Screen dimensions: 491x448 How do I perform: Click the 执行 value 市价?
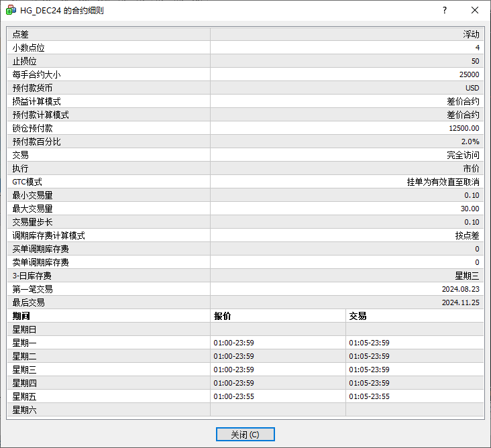coord(471,169)
